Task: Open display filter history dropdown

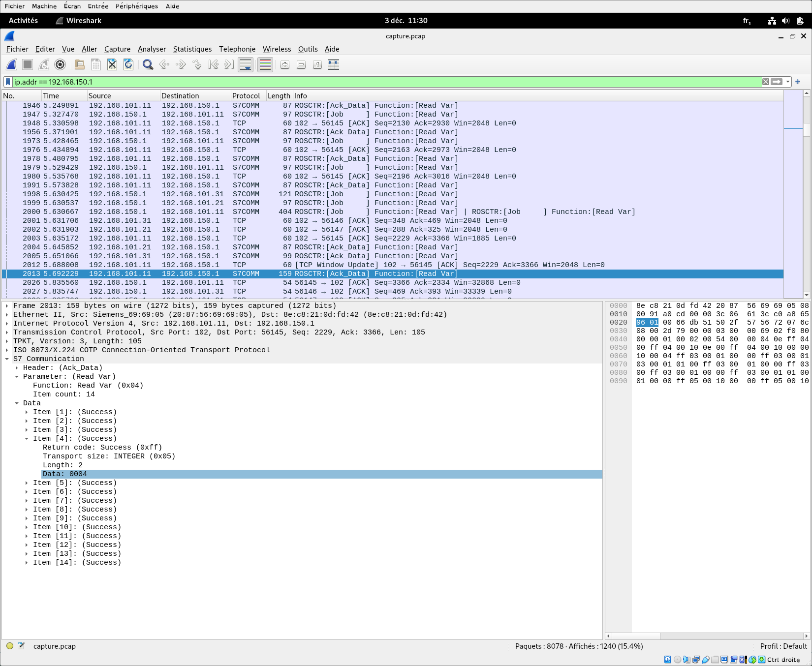Action: coord(788,82)
